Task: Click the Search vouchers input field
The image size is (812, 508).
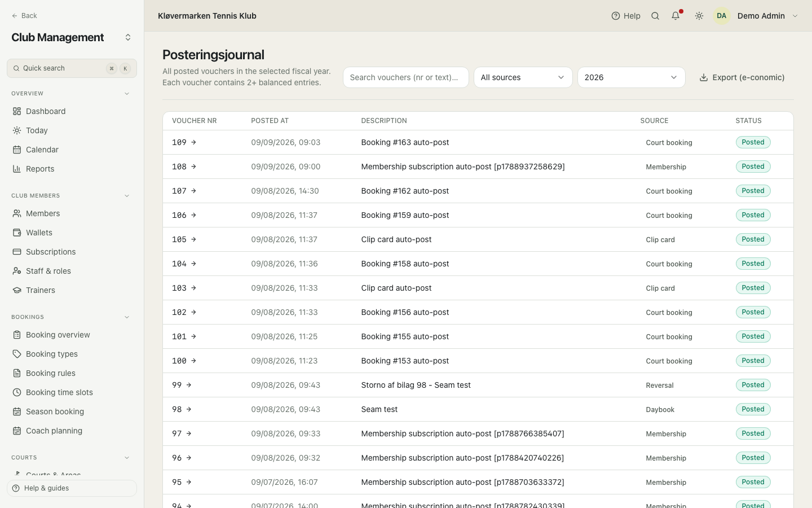Action: pos(406,77)
